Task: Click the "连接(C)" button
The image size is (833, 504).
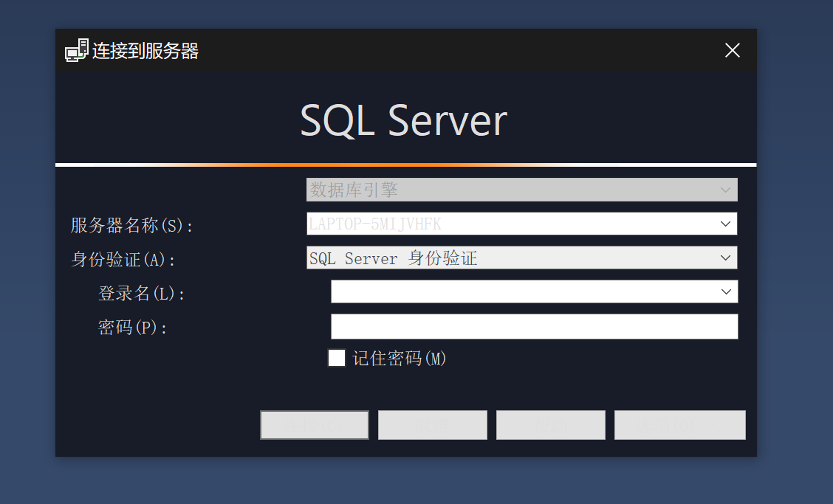Action: [314, 424]
